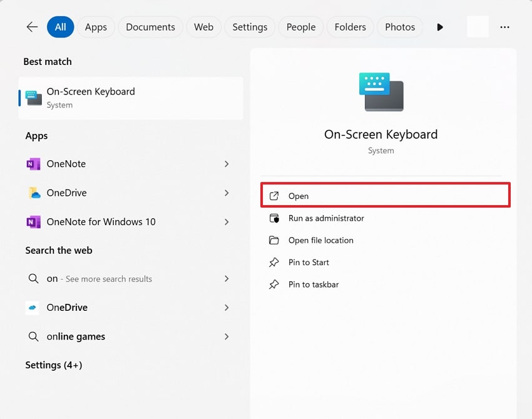Select the All filter tab

[x=60, y=27]
